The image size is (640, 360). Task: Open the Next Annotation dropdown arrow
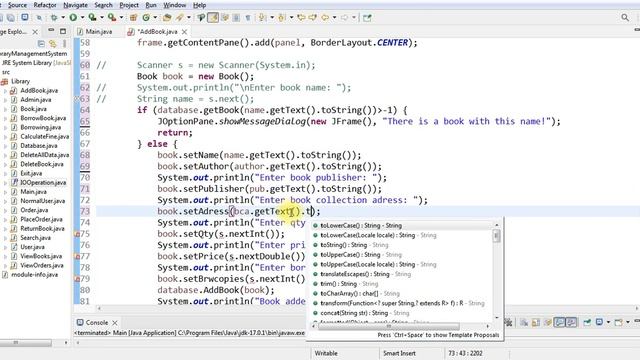[272, 18]
